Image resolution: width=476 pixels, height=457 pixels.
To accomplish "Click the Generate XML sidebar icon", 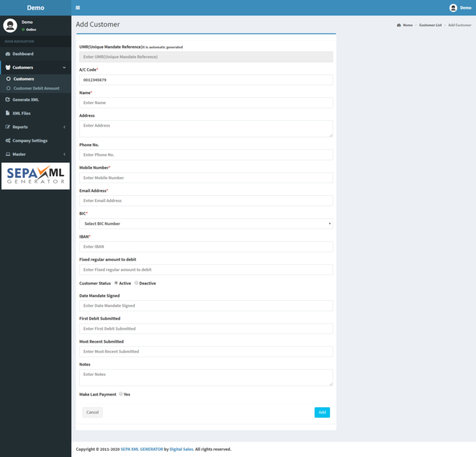I will 7,99.
